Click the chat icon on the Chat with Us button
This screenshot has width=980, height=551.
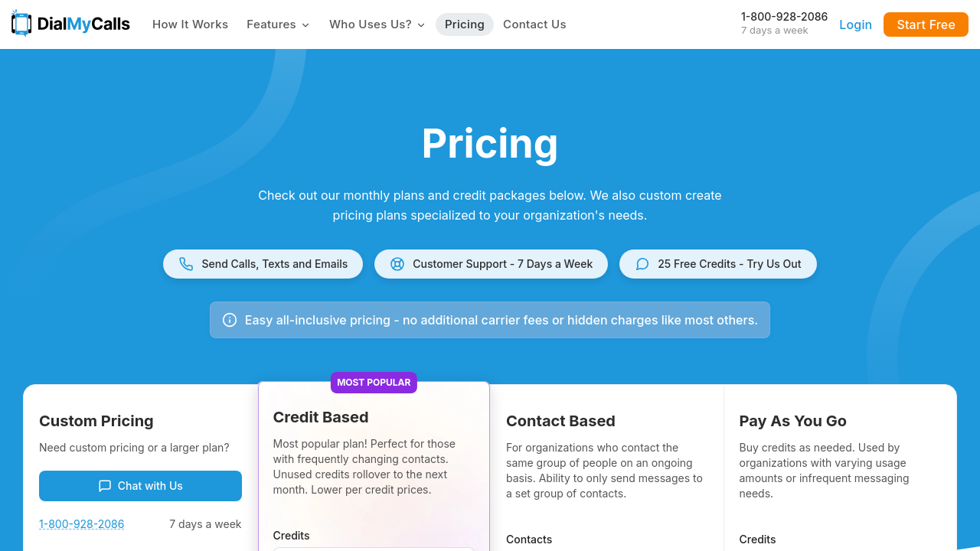point(105,486)
